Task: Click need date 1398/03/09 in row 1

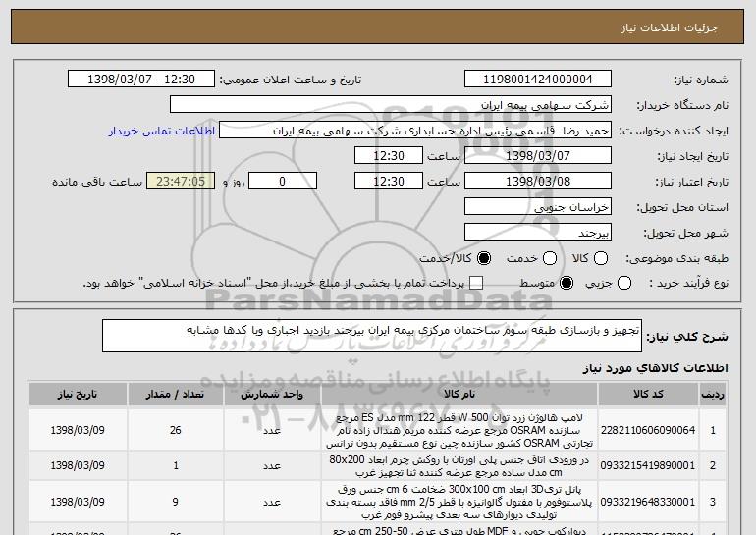Action: 78,430
